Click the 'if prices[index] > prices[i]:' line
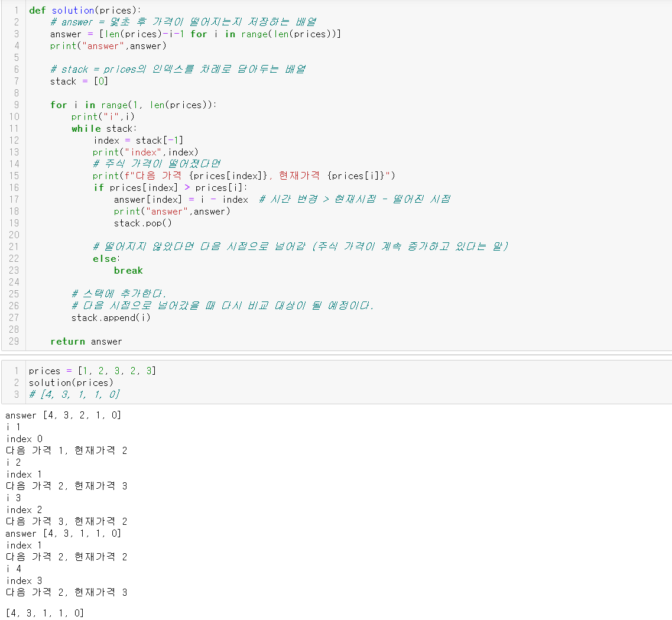The height and width of the screenshot is (620, 672). 170,188
